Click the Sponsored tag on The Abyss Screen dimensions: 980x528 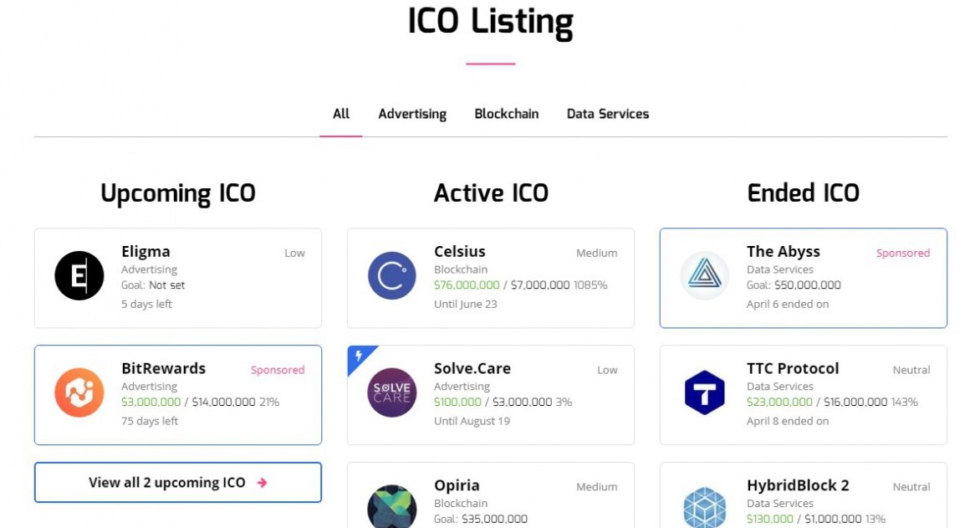point(903,253)
